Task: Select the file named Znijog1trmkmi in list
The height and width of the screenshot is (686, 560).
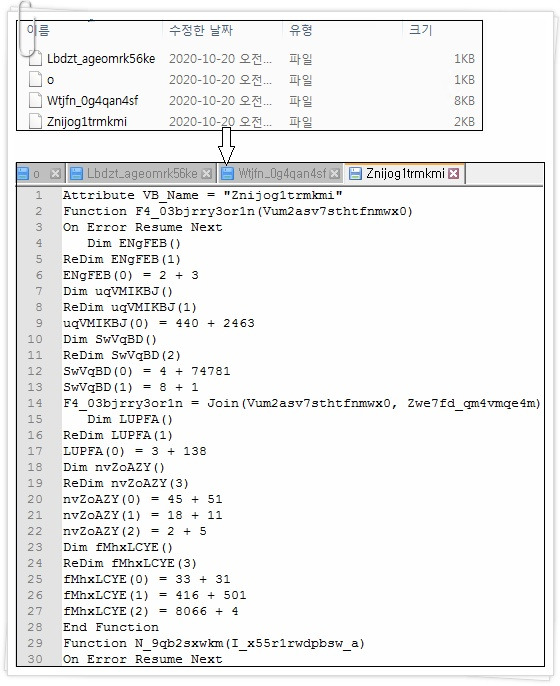Action: 87,122
